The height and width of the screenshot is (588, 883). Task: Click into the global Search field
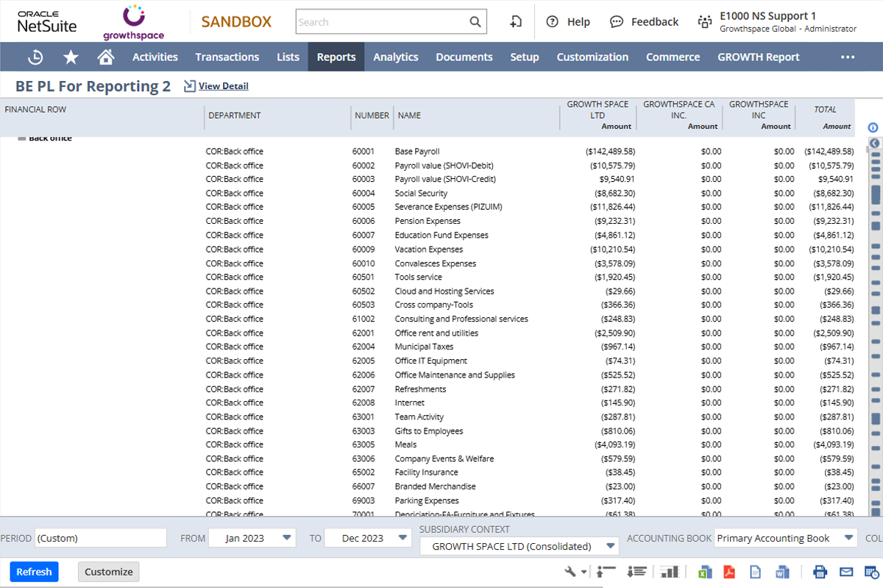pos(383,22)
